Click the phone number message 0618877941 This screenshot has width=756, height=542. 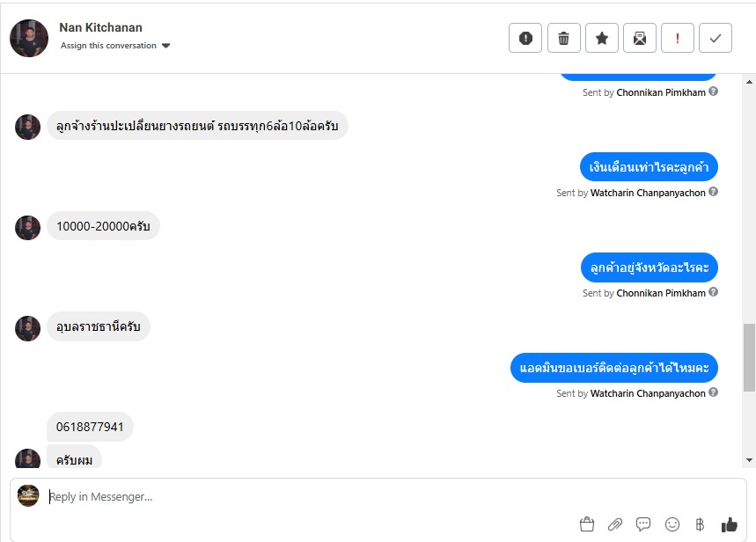90,427
